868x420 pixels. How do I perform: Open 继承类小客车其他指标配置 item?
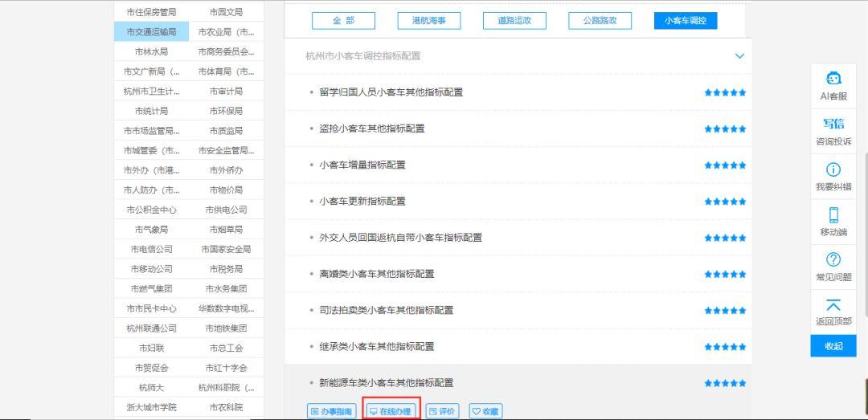(376, 346)
